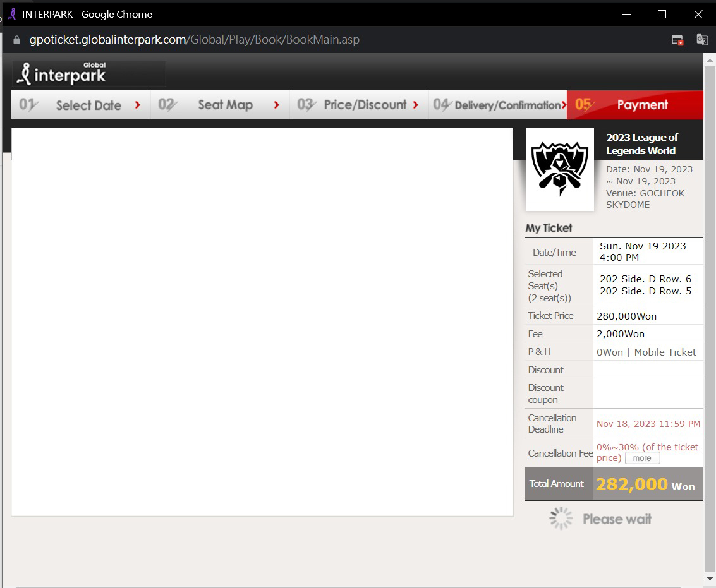The width and height of the screenshot is (716, 588).
Task: Click the site security lock icon
Action: [16, 40]
